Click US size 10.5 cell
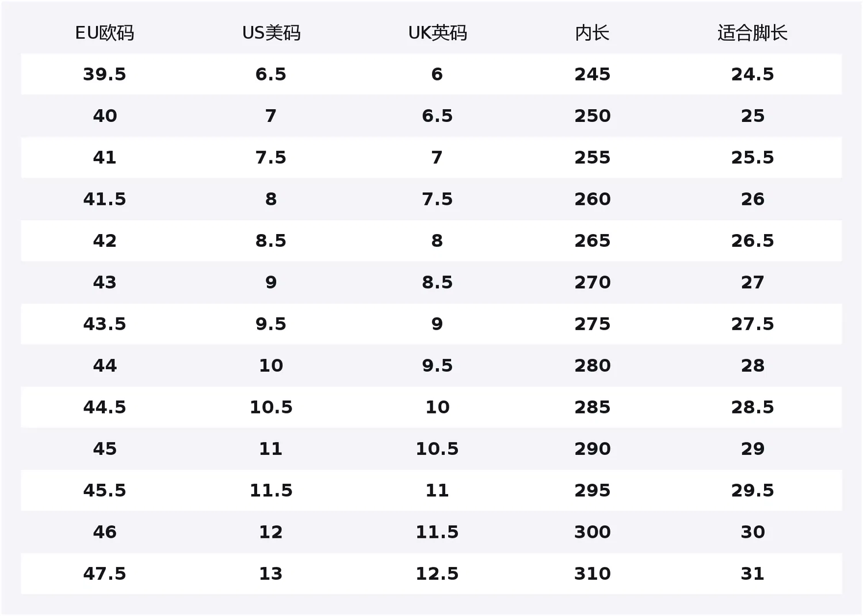The width and height of the screenshot is (863, 616). (x=271, y=407)
